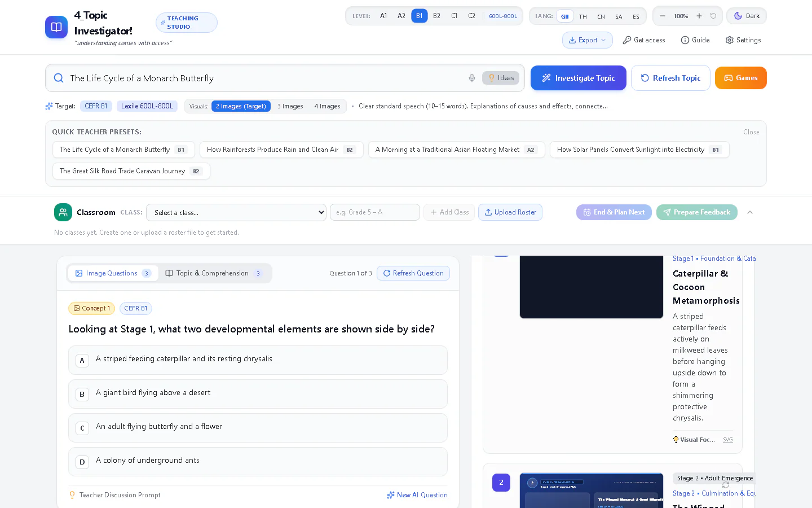
Task: Open the Ideas suggestions
Action: click(x=501, y=78)
